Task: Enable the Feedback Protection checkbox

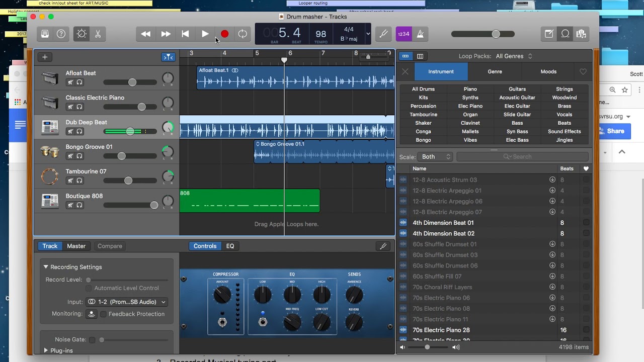Action: click(x=103, y=314)
